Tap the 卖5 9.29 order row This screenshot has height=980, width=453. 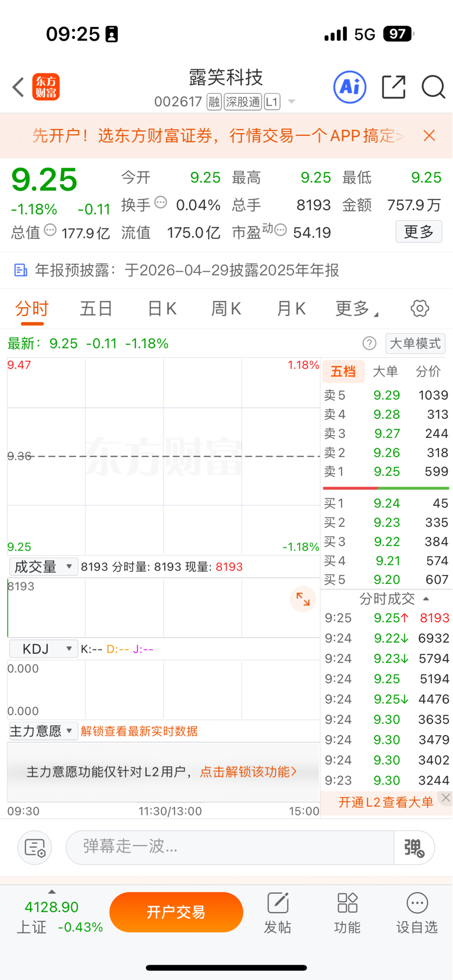coord(386,395)
